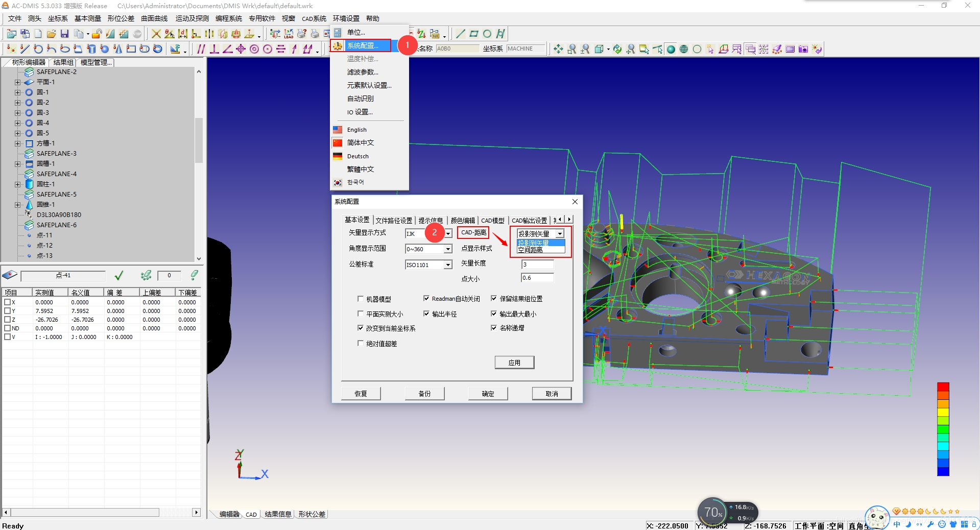This screenshot has height=530, width=980.
Task: Select 滤波参数... from the menu
Action: pyautogui.click(x=363, y=72)
